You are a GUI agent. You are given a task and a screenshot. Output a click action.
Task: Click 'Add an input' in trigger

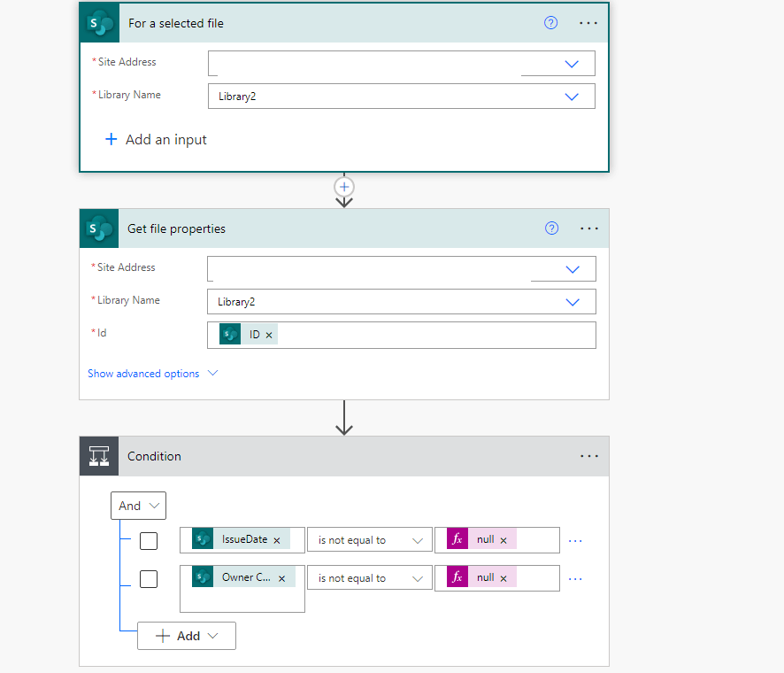(x=156, y=140)
